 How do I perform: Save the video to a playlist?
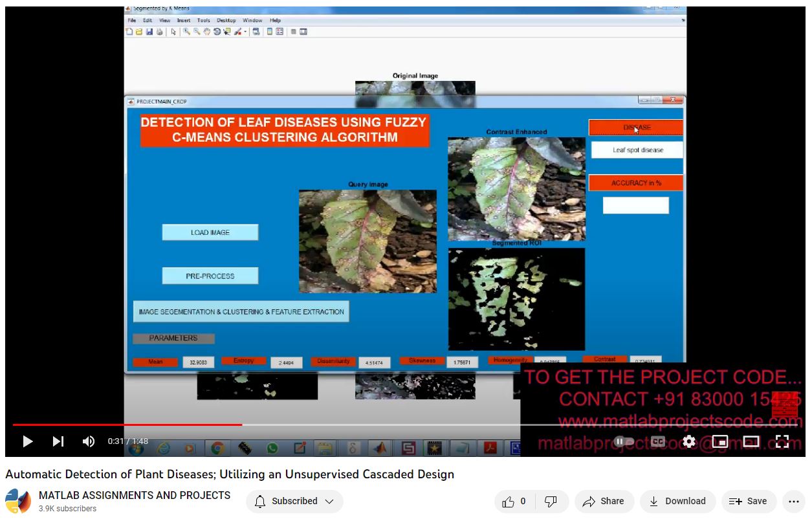[749, 501]
